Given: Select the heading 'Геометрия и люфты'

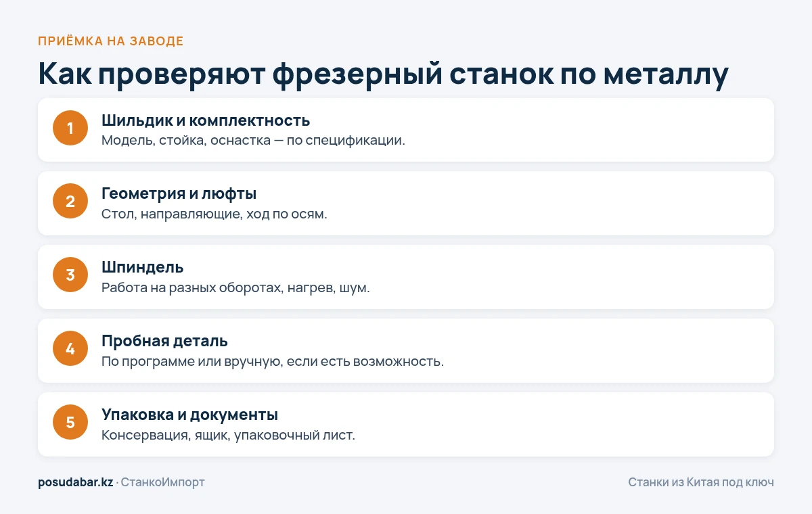Looking at the screenshot, I should click(x=179, y=194).
